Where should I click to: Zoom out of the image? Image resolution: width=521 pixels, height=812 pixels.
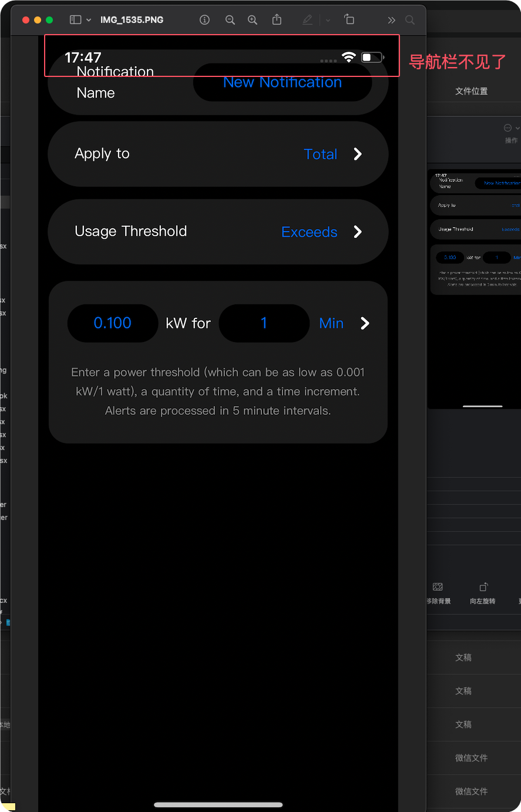coord(230,20)
